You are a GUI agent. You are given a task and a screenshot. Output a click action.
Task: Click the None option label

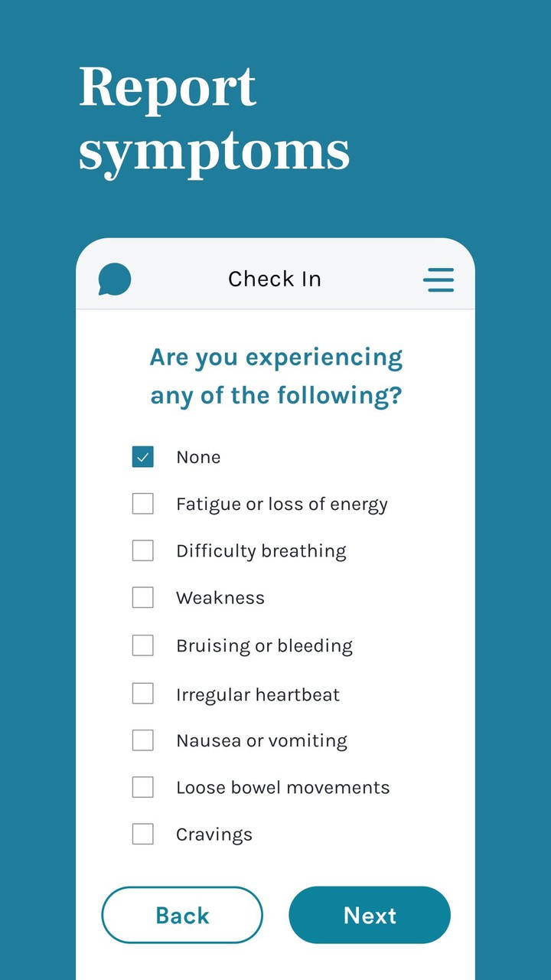tap(198, 457)
